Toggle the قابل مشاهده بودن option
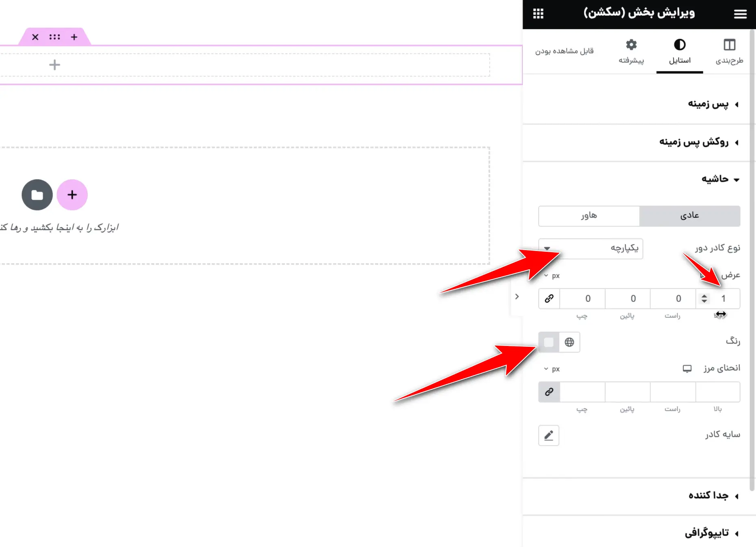Viewport: 756px width, 547px height. click(565, 51)
